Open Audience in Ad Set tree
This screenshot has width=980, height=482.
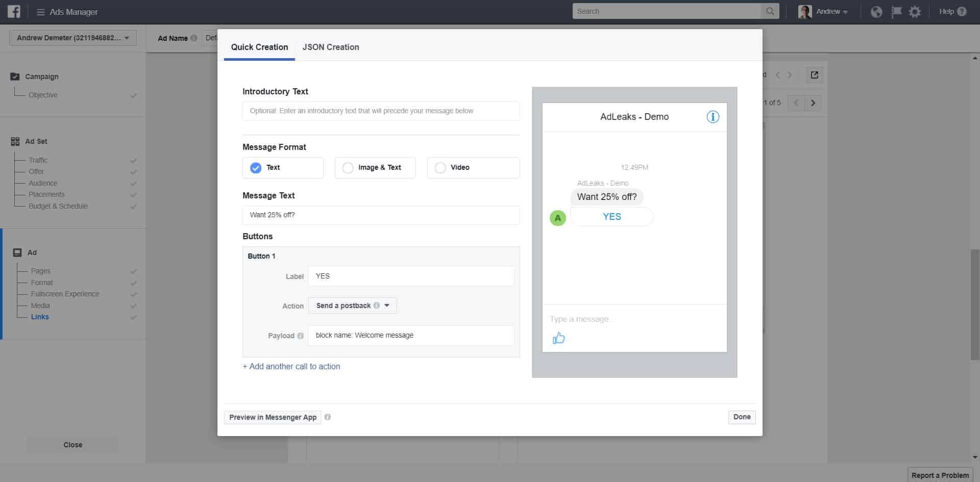[x=43, y=183]
